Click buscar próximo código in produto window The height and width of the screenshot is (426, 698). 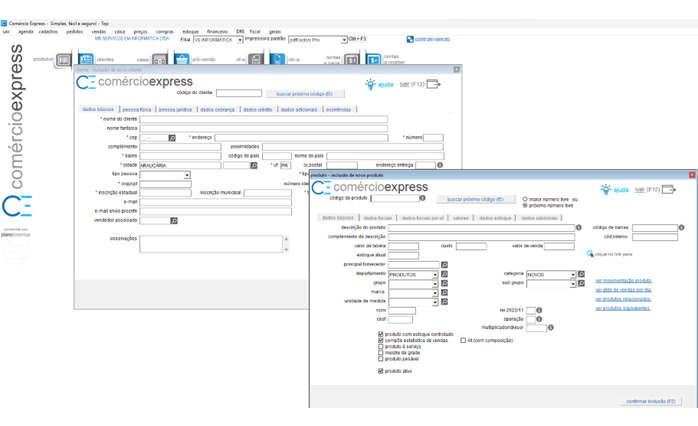click(x=475, y=199)
